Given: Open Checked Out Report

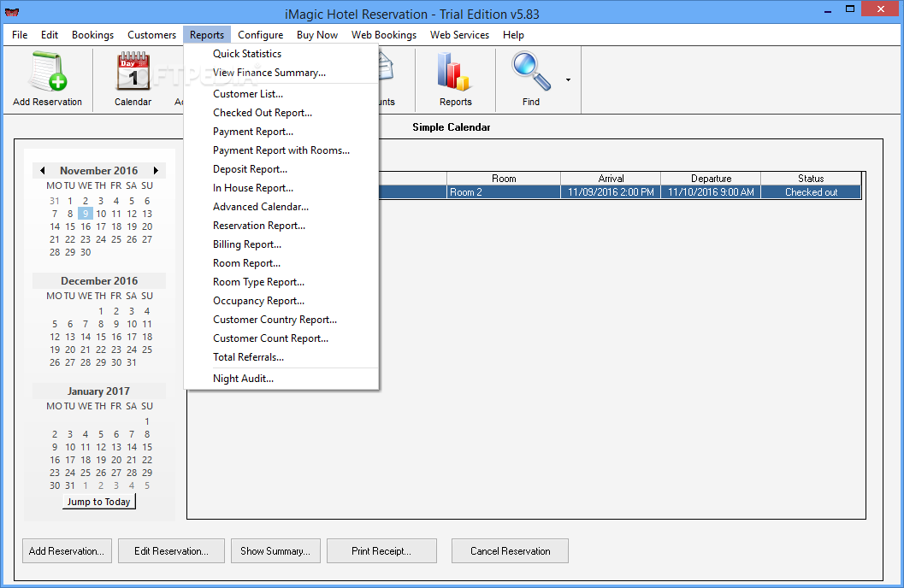Looking at the screenshot, I should tap(281, 113).
